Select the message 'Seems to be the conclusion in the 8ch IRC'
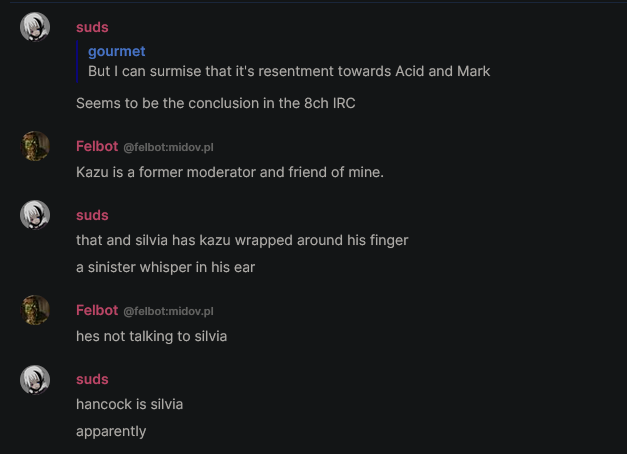 pyautogui.click(x=216, y=103)
